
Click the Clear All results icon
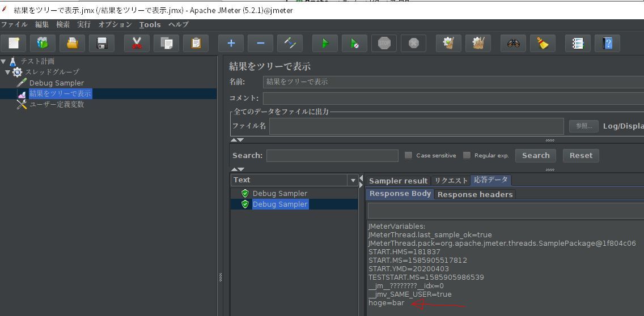pyautogui.click(x=478, y=43)
